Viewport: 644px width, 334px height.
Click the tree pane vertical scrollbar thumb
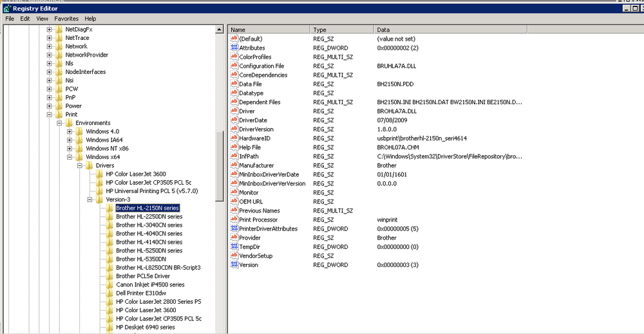click(x=220, y=166)
